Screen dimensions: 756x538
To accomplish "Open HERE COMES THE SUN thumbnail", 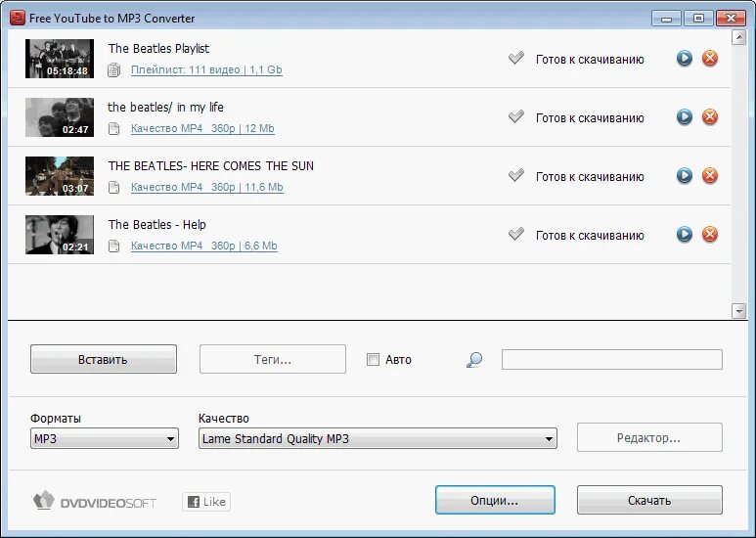I will click(60, 176).
